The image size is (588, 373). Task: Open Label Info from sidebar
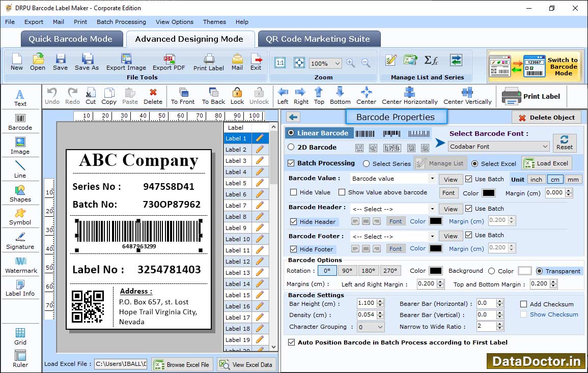[20, 289]
